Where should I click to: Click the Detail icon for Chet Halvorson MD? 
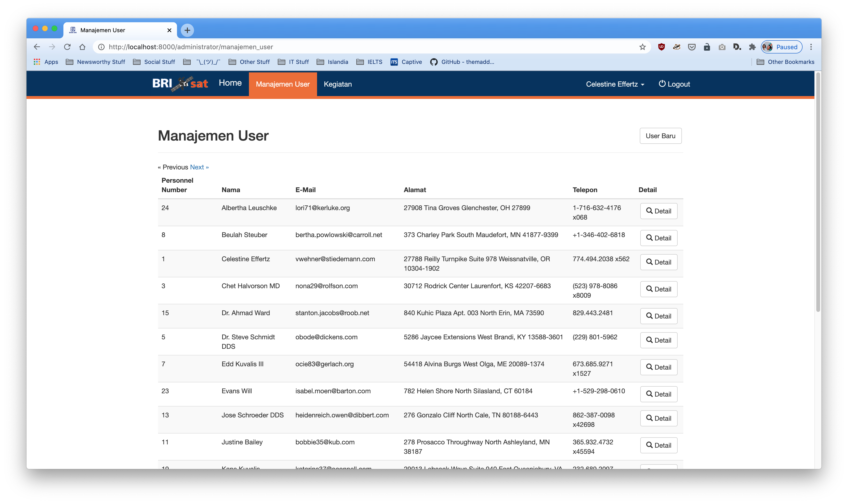coord(658,289)
